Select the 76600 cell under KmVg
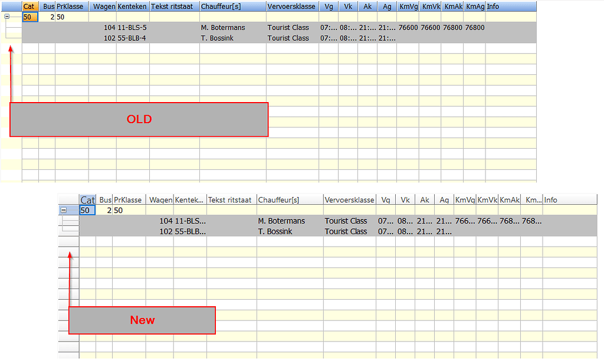The image size is (604, 364). pyautogui.click(x=408, y=28)
